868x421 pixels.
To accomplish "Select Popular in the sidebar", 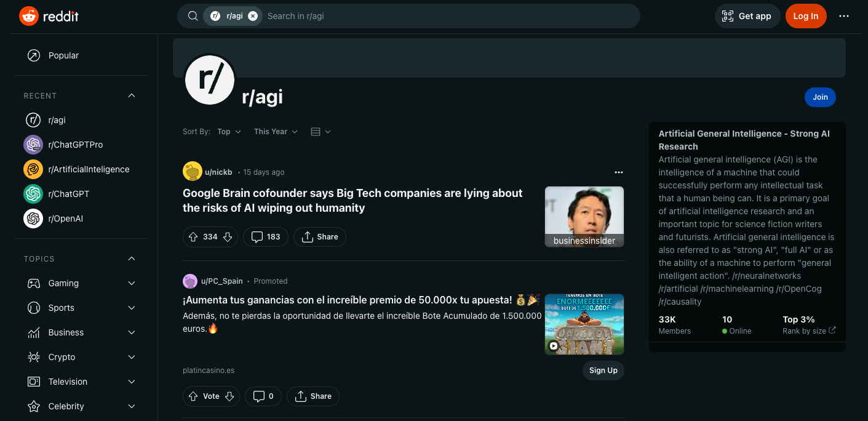I will [63, 55].
